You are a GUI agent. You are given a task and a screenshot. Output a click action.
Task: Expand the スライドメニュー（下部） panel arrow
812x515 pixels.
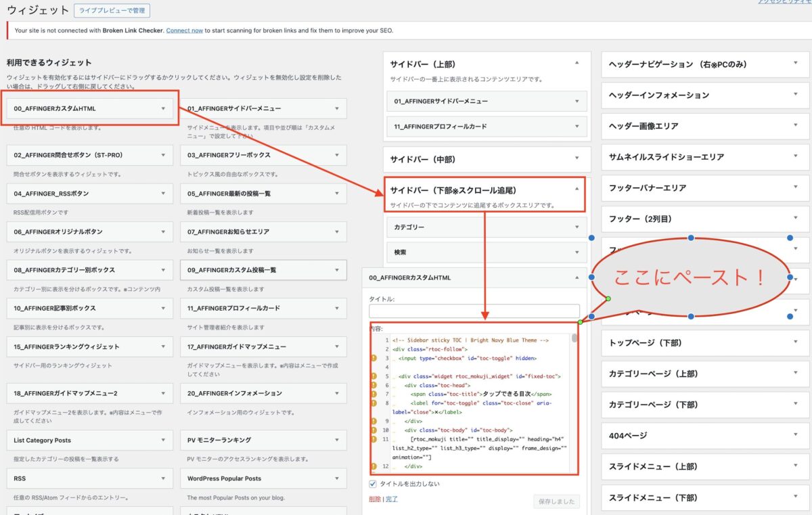coord(796,497)
